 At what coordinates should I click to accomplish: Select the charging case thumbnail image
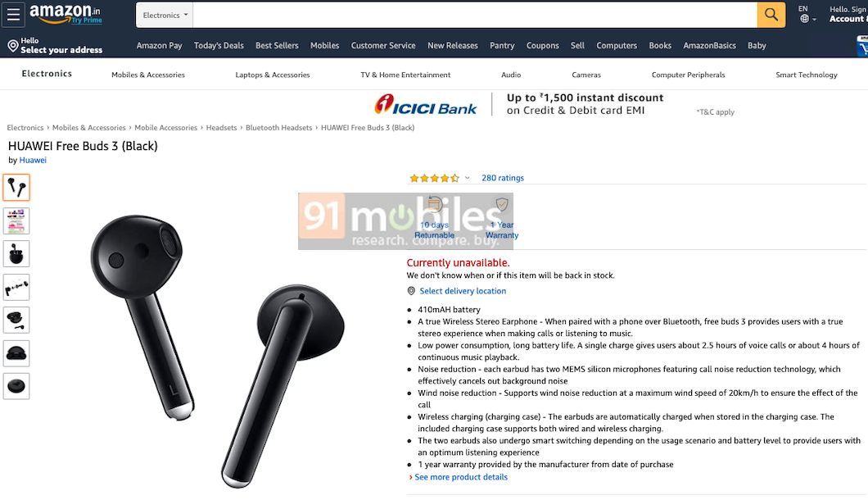[16, 386]
